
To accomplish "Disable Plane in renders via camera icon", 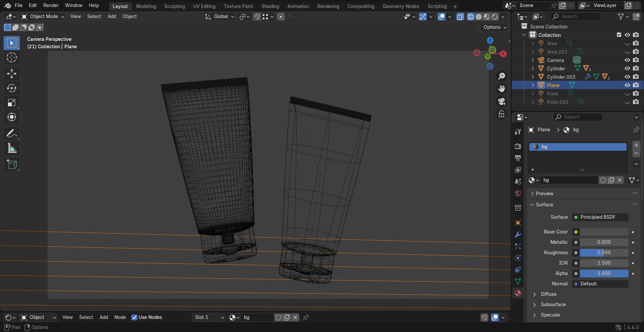I will (x=636, y=85).
